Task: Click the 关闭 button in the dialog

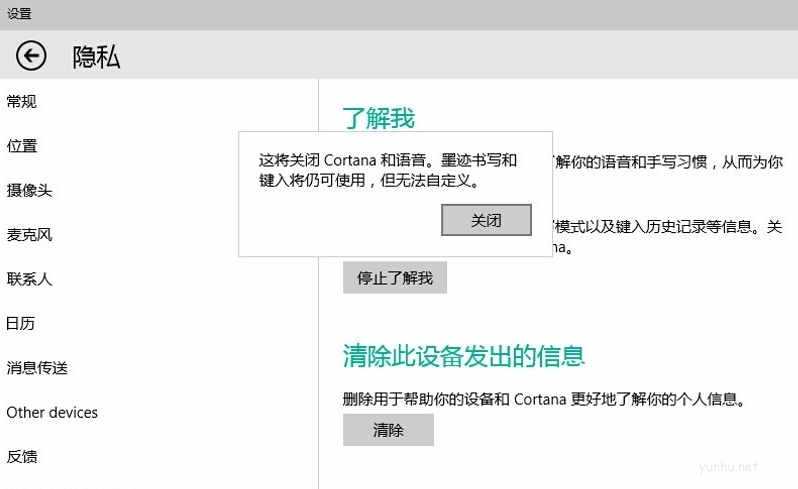Action: [x=486, y=220]
